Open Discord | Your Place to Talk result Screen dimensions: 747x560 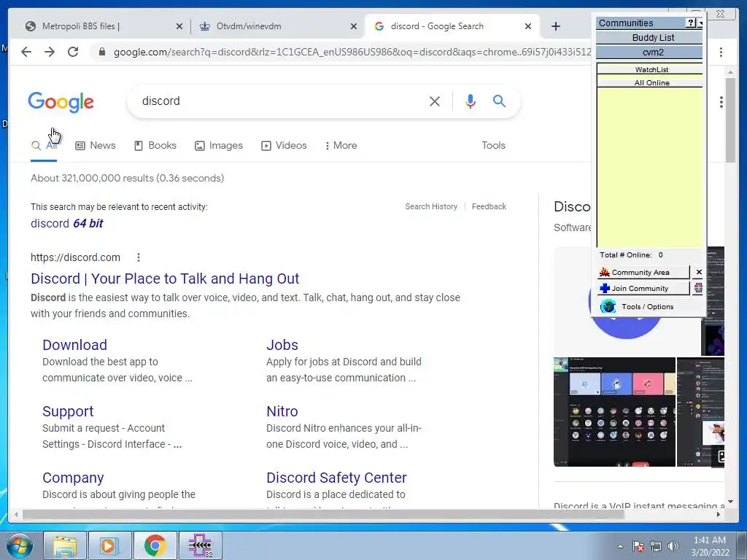[165, 279]
